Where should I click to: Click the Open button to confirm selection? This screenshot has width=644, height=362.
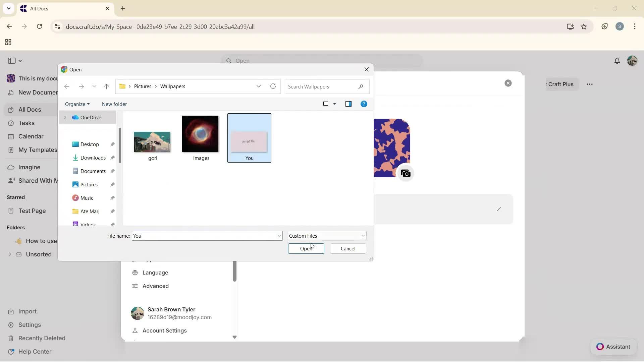coord(306,248)
